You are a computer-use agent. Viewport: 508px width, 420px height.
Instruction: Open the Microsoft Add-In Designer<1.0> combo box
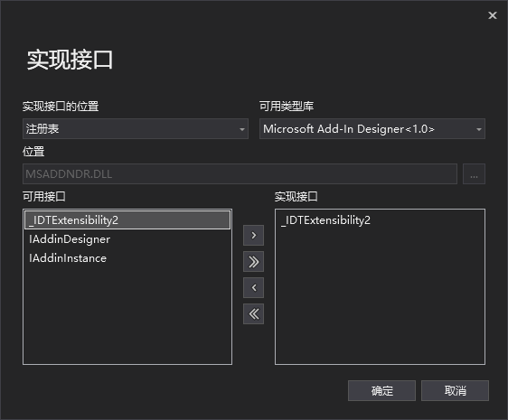(372, 129)
